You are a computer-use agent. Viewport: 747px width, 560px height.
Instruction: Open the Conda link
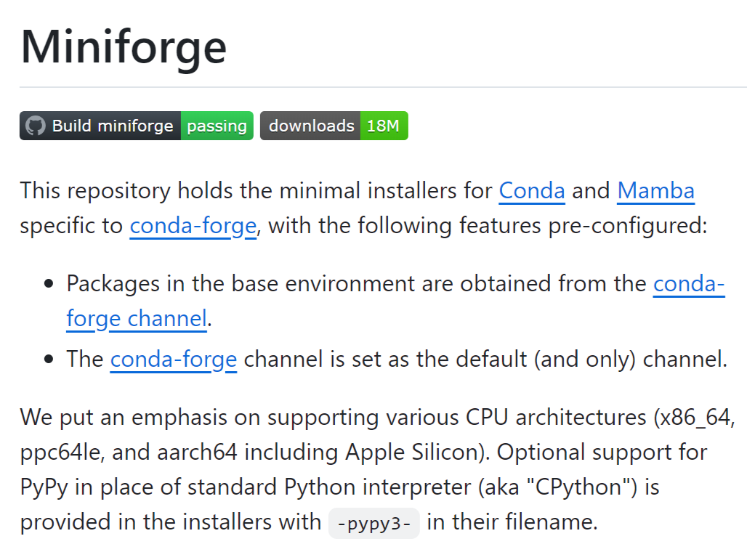click(532, 191)
